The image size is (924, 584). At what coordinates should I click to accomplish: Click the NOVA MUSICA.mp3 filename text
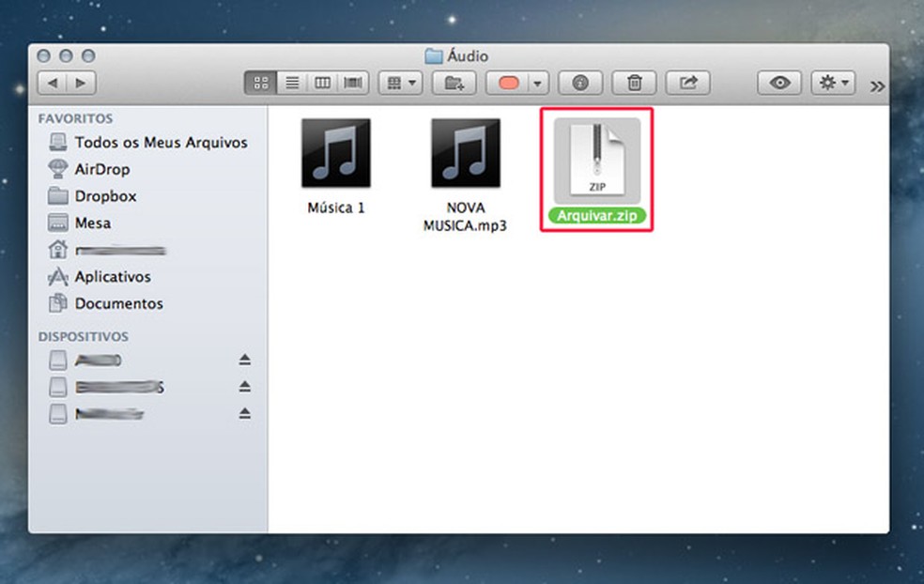click(465, 217)
